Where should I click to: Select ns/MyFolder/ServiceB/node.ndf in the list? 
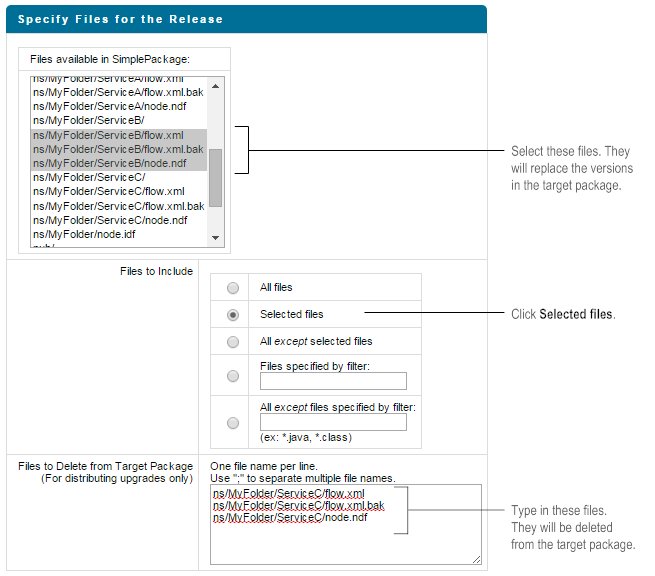[x=109, y=163]
